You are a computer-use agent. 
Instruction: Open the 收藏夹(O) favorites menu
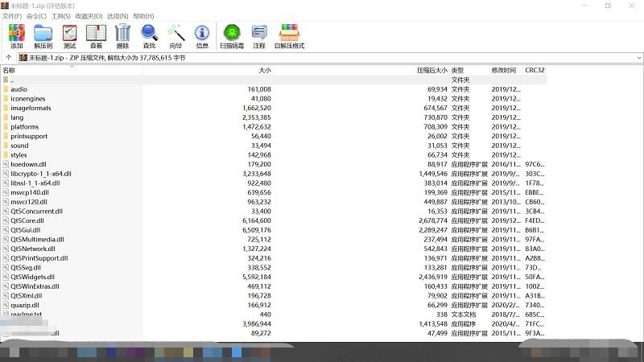pyautogui.click(x=89, y=16)
